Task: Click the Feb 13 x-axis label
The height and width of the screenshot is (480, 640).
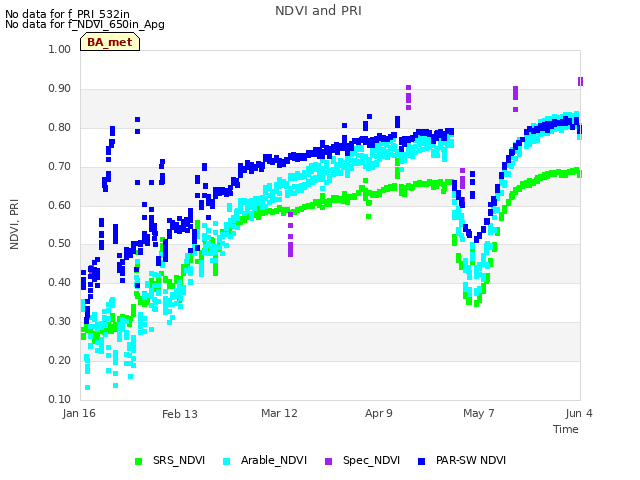Action: coord(180,414)
